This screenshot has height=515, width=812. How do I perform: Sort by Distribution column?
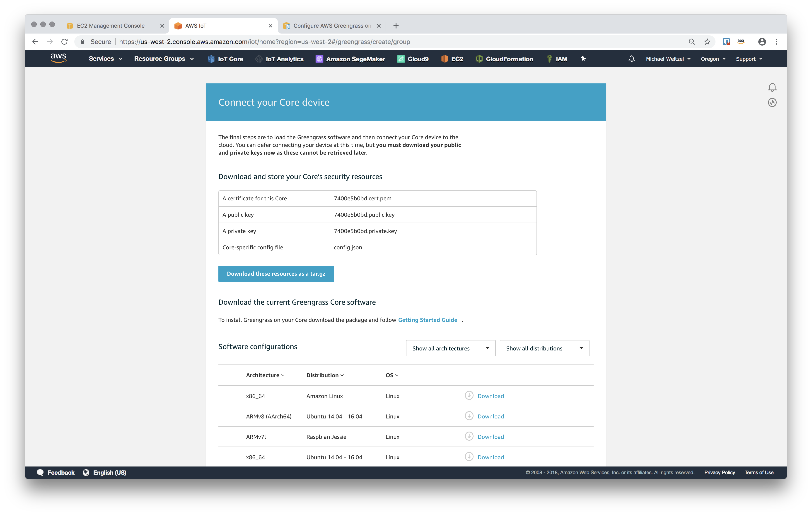(325, 375)
